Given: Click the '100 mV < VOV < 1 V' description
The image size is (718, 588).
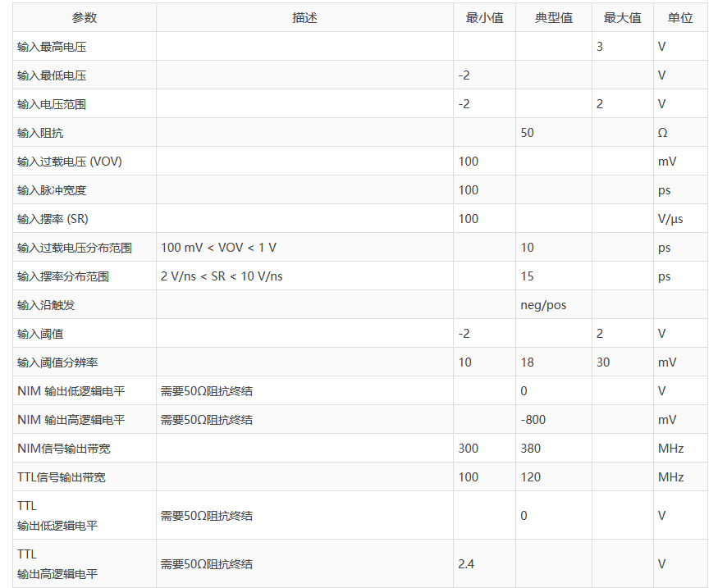Looking at the screenshot, I should coord(218,248).
